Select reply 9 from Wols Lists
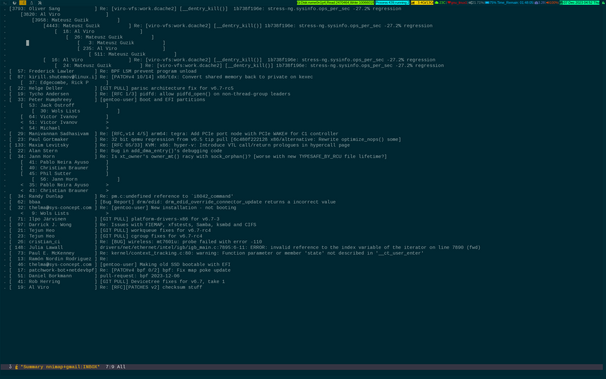 pyautogui.click(x=65, y=213)
